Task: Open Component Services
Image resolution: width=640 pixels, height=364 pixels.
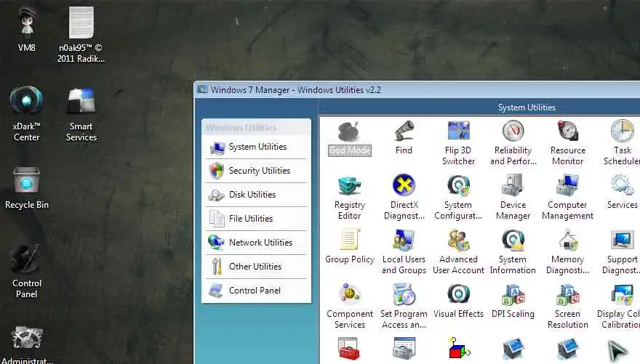Action: tap(349, 307)
